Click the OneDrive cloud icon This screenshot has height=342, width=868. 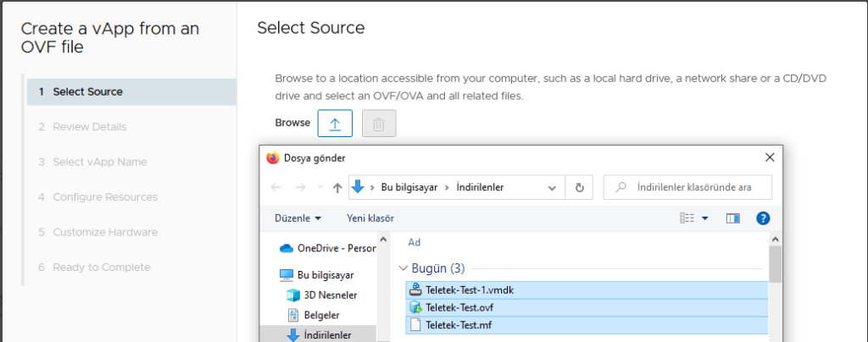(287, 249)
